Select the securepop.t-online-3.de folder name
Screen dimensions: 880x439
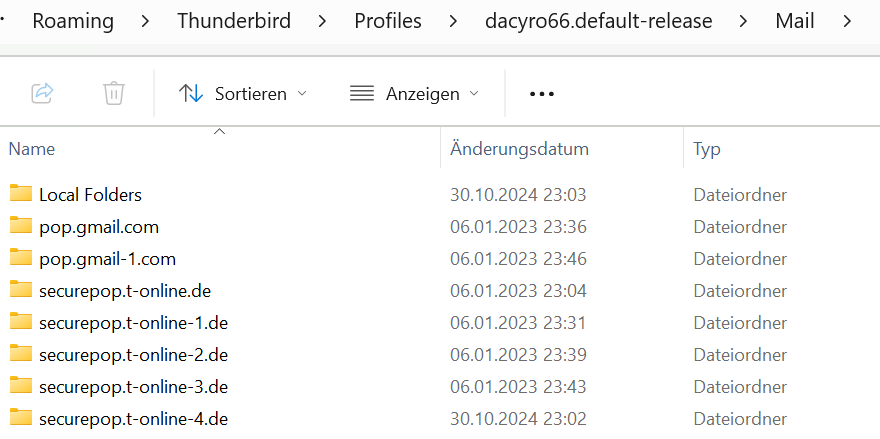coord(134,386)
